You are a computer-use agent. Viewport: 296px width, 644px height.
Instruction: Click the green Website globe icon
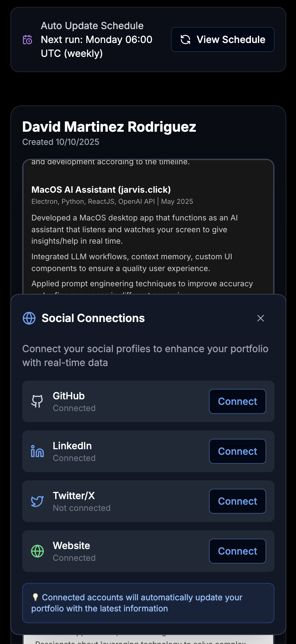(x=37, y=551)
